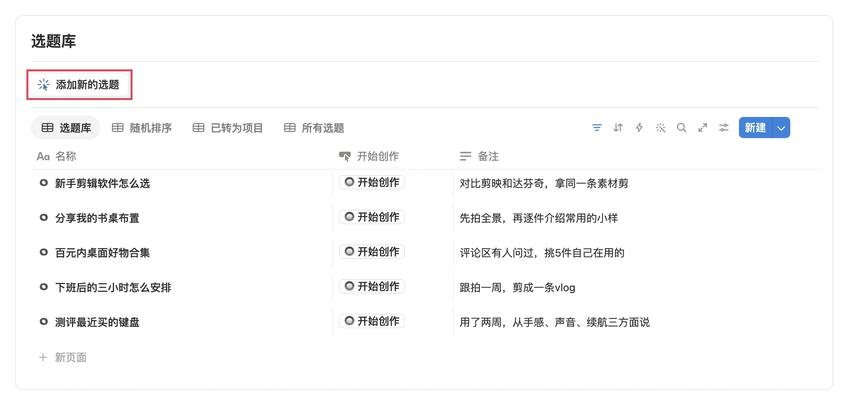The height and width of the screenshot is (415, 868).
Task: Click 开始创作 button for 新手剪辑软件怎么选
Action: click(x=372, y=182)
